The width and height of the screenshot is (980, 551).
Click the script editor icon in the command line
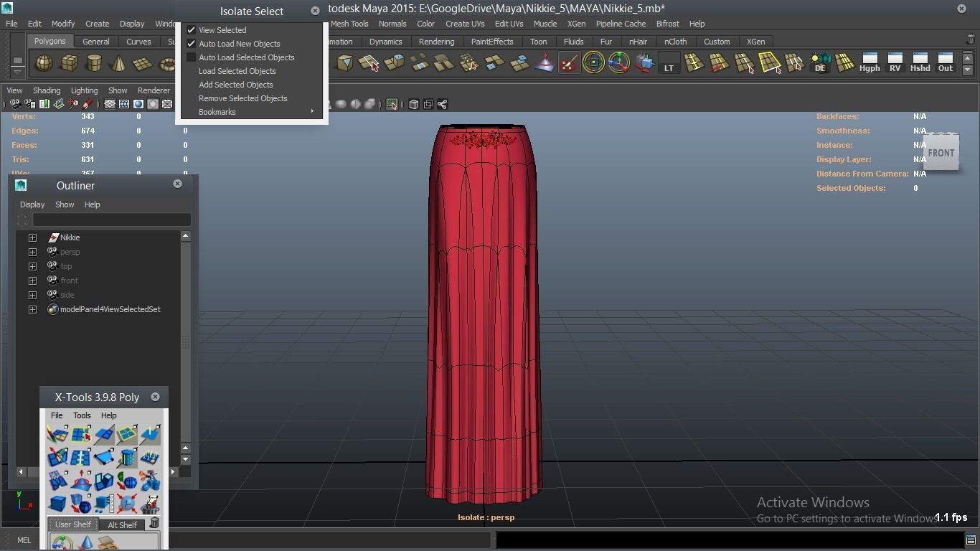click(x=971, y=540)
